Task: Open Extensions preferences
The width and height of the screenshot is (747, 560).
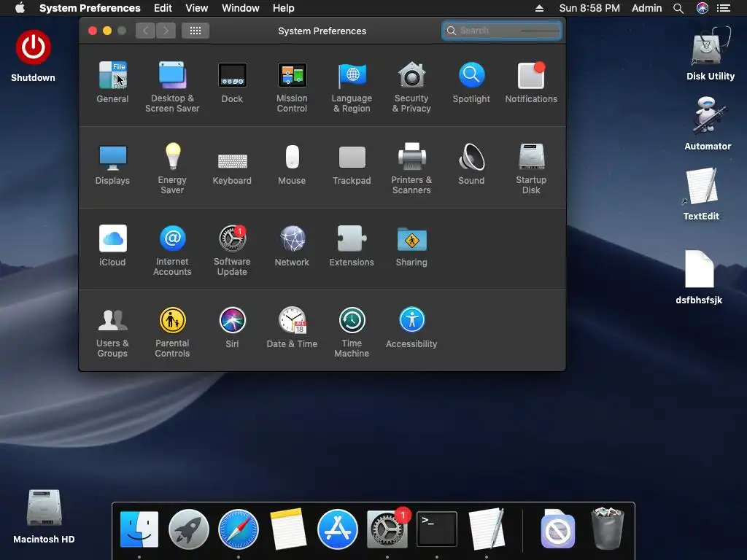Action: coord(352,246)
